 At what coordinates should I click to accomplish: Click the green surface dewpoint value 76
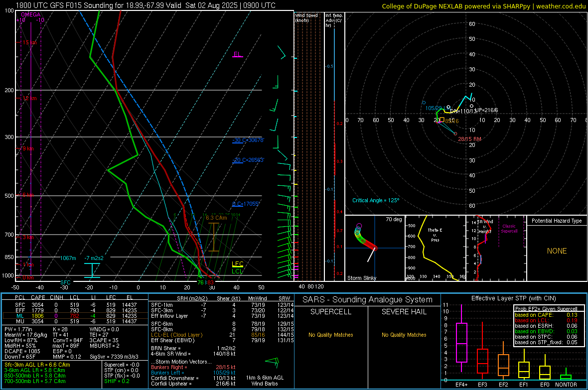click(x=201, y=282)
